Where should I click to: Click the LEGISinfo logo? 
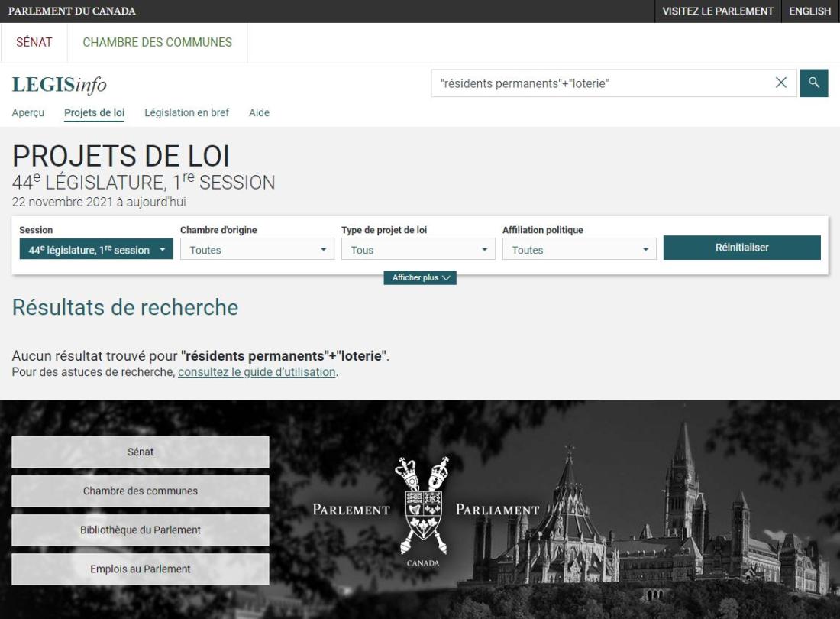pos(60,85)
